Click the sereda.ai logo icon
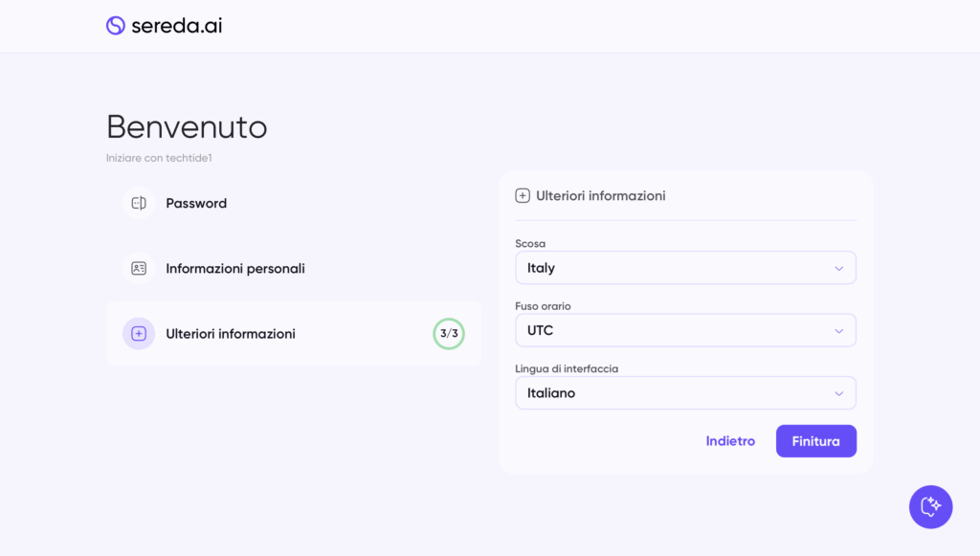The image size is (980, 556). pyautogui.click(x=116, y=26)
